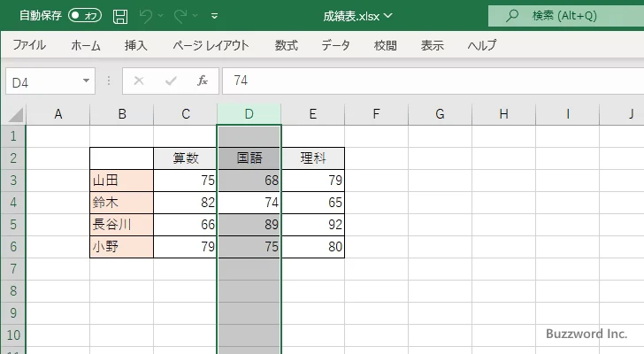Click the Undo arrow icon
Screen dimensions: 644x354
pyautogui.click(x=147, y=16)
